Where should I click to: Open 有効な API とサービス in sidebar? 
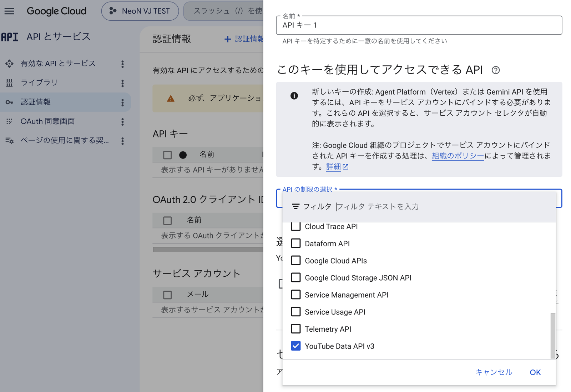pos(58,64)
